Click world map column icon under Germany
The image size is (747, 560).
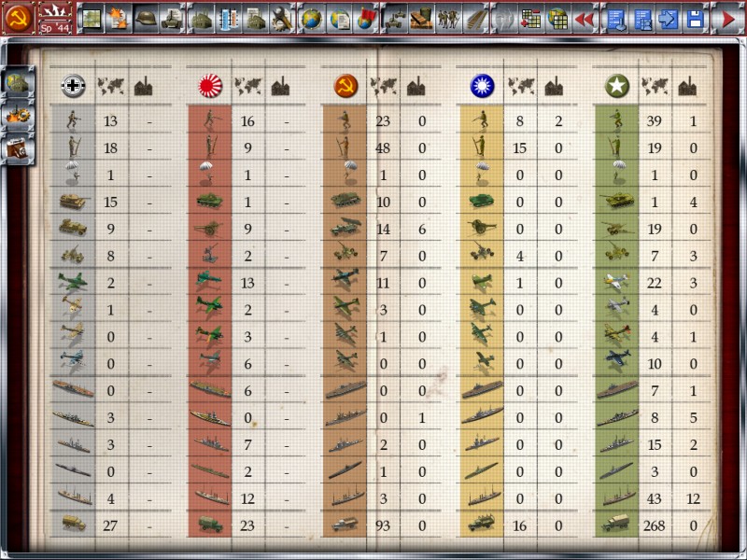click(x=110, y=87)
